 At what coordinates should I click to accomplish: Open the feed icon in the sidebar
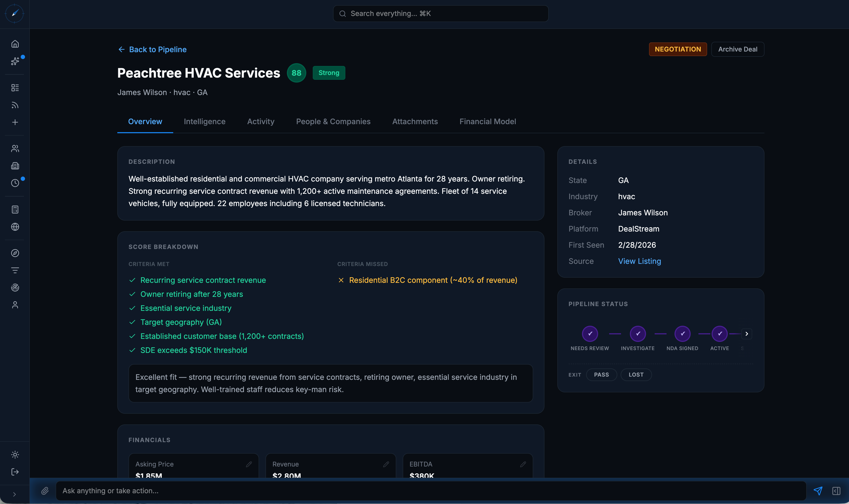click(15, 105)
